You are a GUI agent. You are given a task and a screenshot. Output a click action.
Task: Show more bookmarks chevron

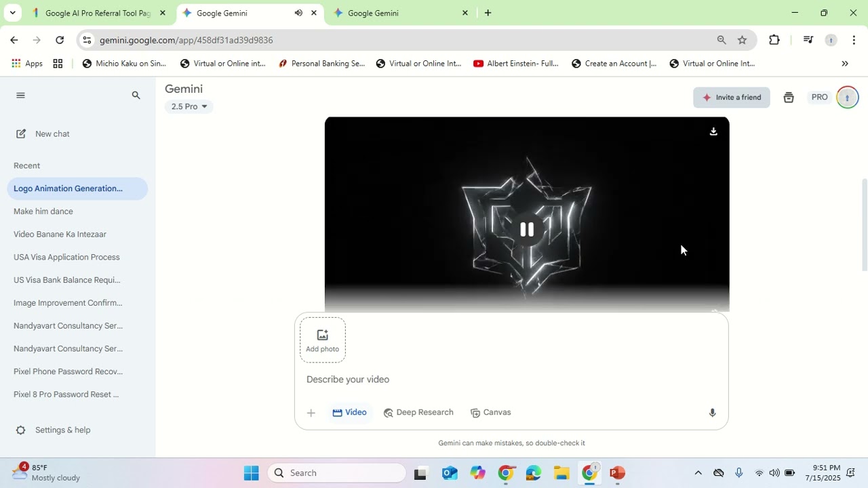click(x=845, y=64)
